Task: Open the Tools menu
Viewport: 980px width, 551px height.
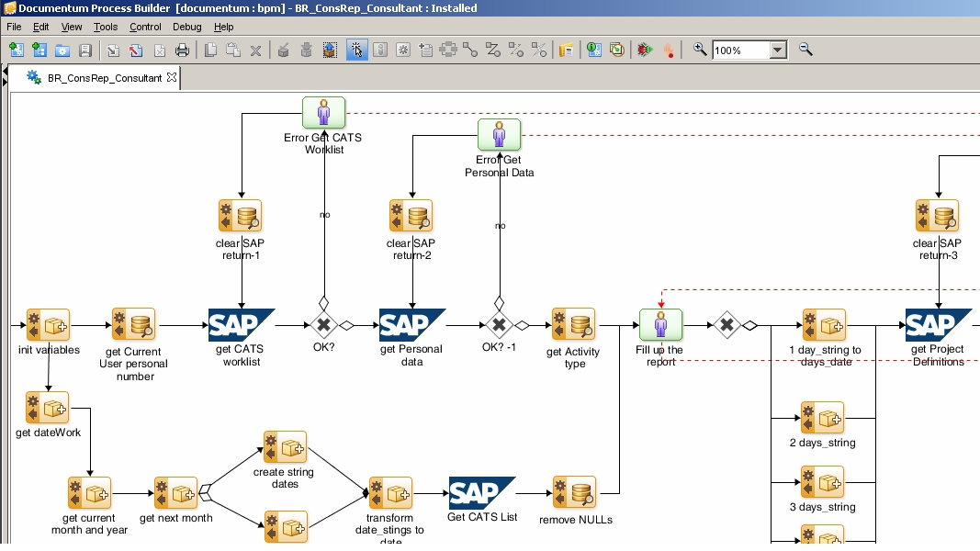Action: pyautogui.click(x=105, y=28)
